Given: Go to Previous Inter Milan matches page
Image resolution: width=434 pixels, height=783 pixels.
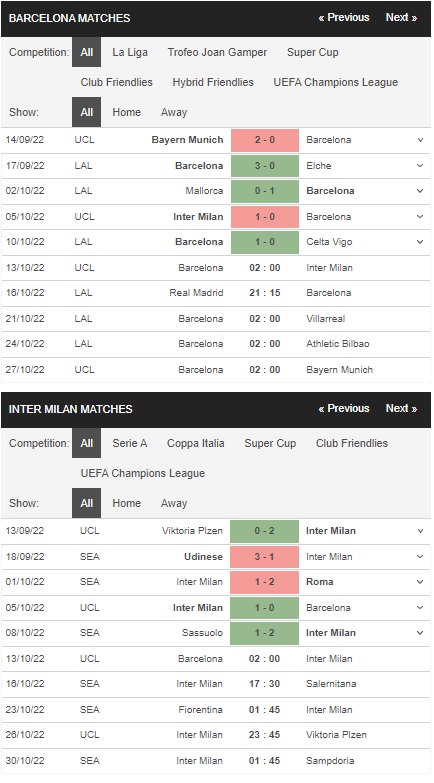Looking at the screenshot, I should [344, 408].
